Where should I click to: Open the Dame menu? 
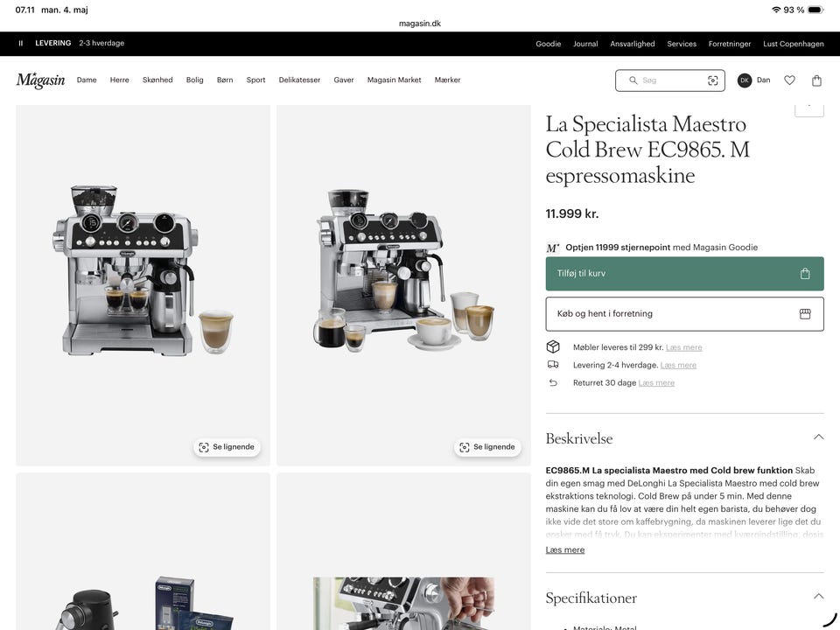[87, 80]
